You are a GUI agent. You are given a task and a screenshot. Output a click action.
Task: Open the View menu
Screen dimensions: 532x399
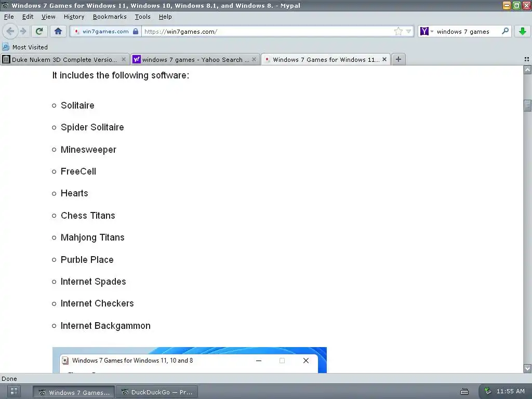coord(48,17)
